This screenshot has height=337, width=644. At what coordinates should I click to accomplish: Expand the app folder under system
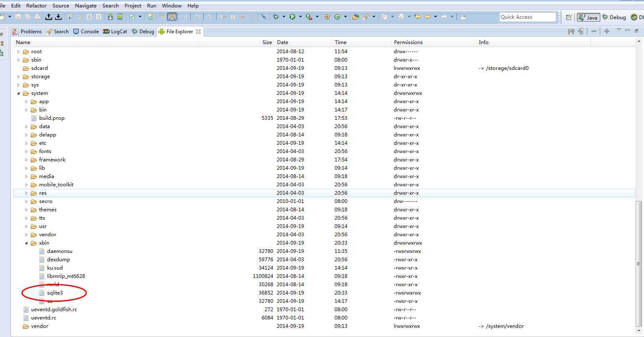pos(26,102)
